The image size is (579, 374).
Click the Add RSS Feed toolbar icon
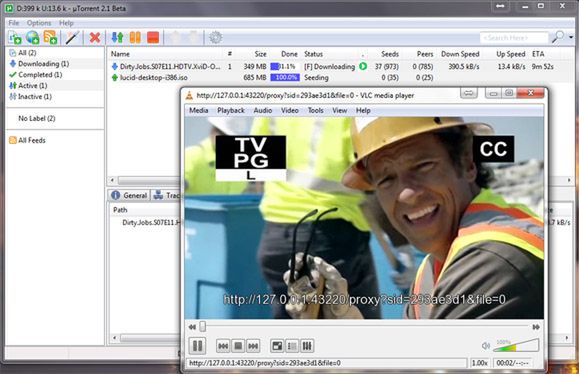pos(51,37)
